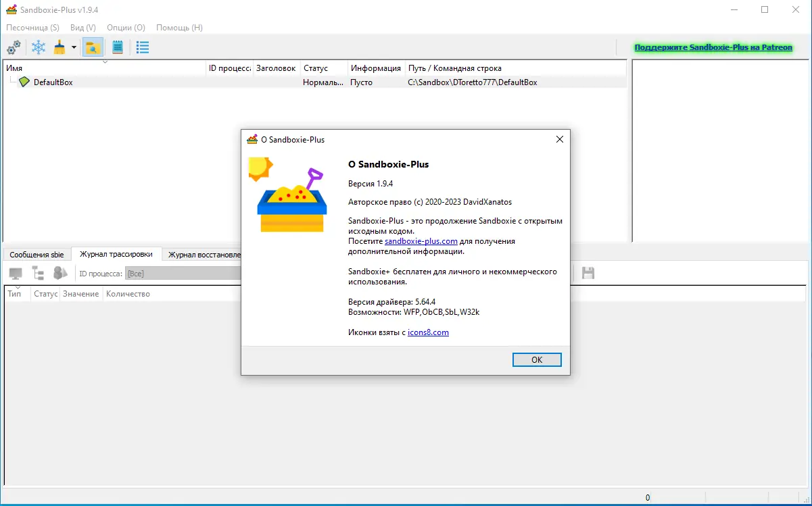Click the О Sandboxie-Plus heading text
Screen dimensions: 812x506
[388, 164]
